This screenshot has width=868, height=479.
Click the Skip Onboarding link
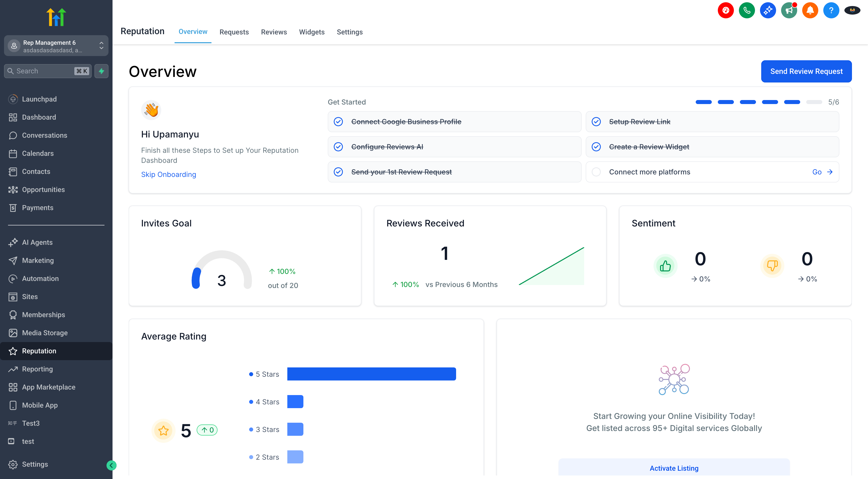169,174
